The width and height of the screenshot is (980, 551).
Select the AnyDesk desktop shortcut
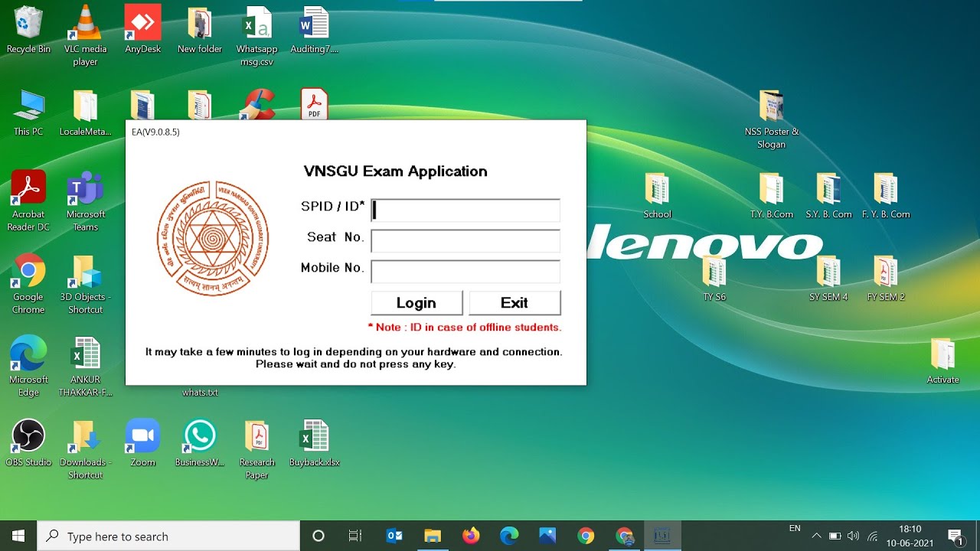click(142, 31)
